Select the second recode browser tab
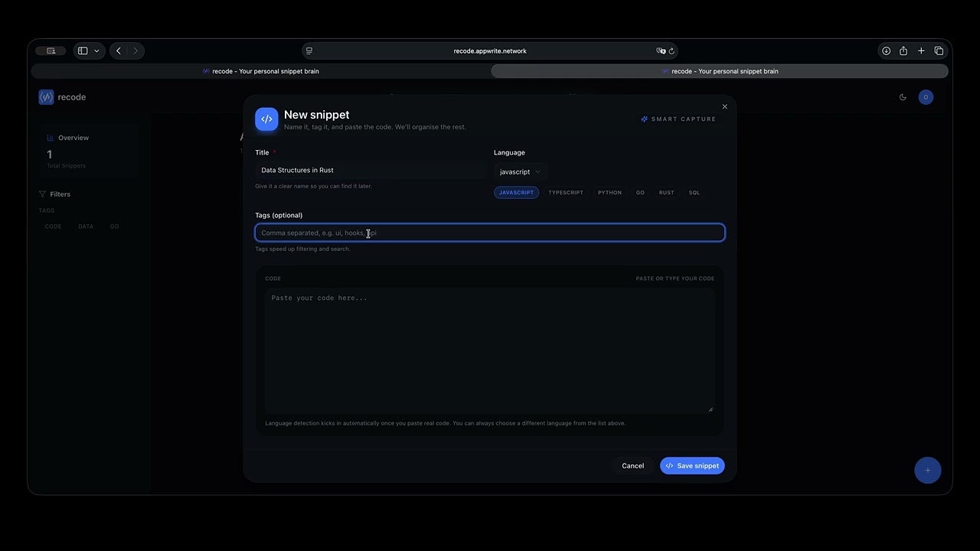This screenshot has height=551, width=980. (720, 71)
